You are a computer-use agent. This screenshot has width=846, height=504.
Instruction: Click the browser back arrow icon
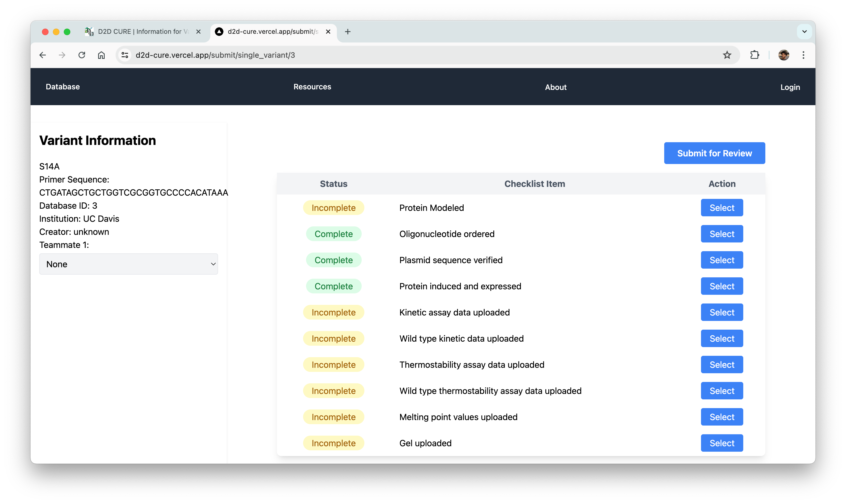(x=43, y=55)
